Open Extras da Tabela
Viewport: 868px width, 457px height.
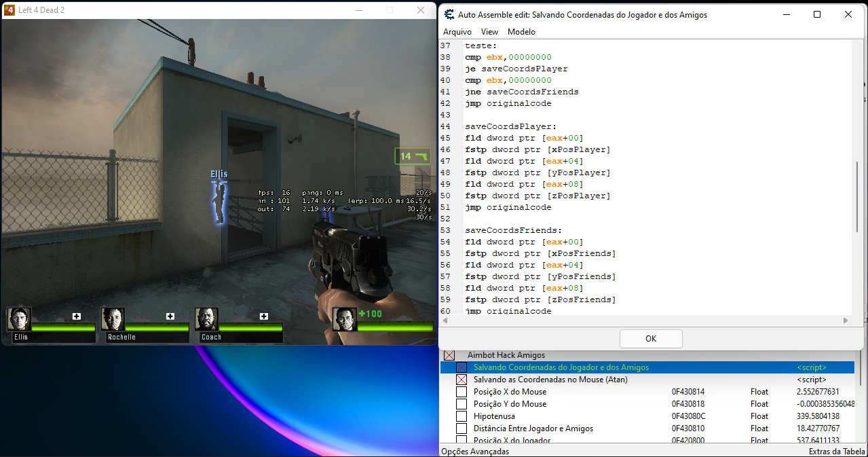tap(837, 452)
